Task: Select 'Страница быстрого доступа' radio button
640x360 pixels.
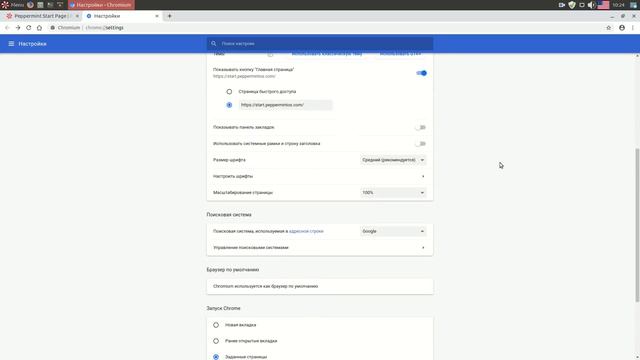Action: click(229, 92)
